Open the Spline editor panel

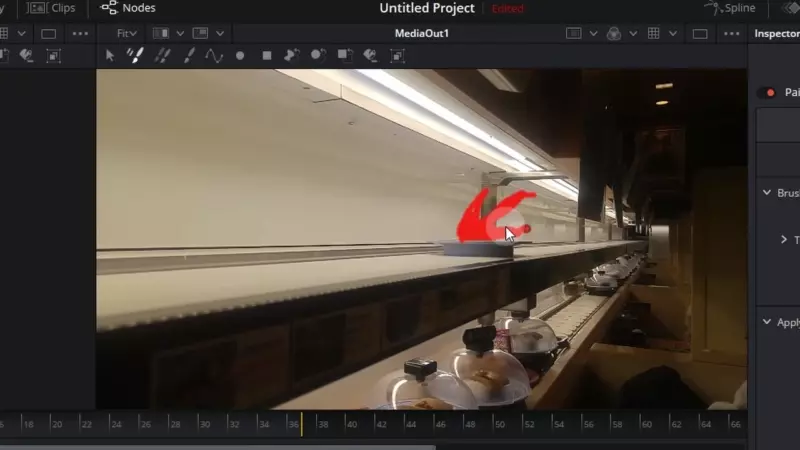coord(730,8)
